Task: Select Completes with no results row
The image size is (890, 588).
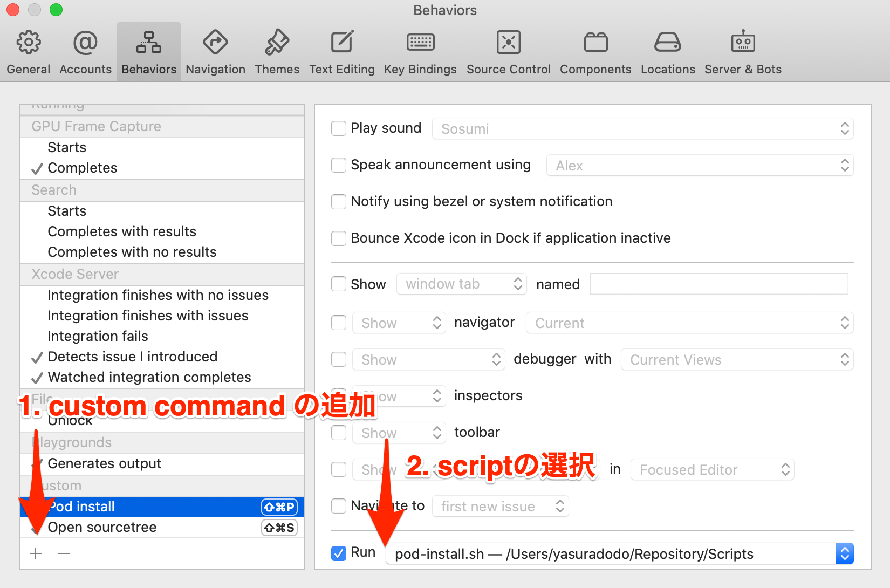Action: coord(162,252)
